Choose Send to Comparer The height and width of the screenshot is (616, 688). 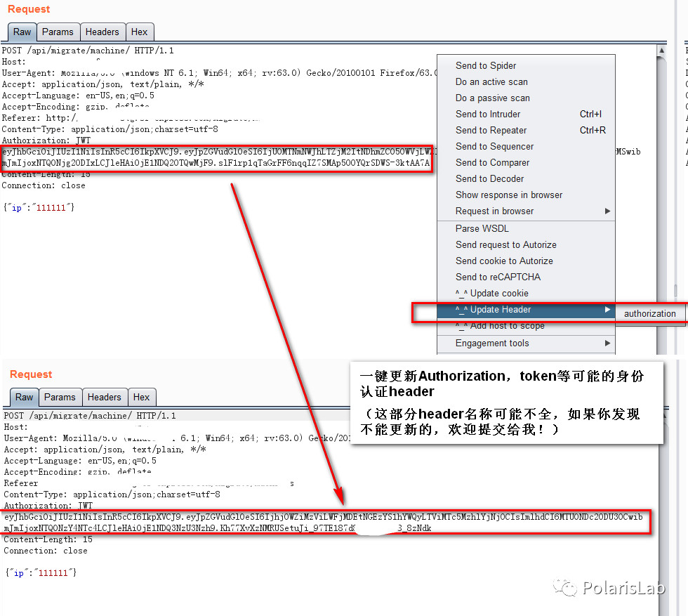point(526,163)
